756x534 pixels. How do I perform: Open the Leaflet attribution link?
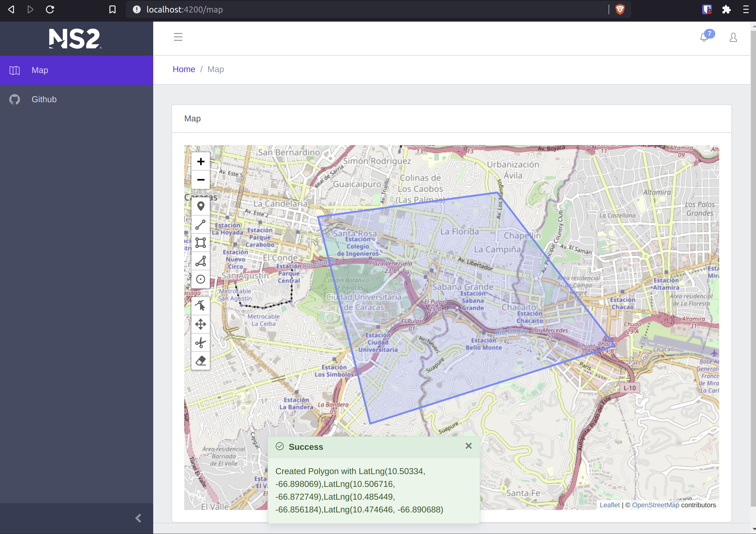tap(609, 505)
